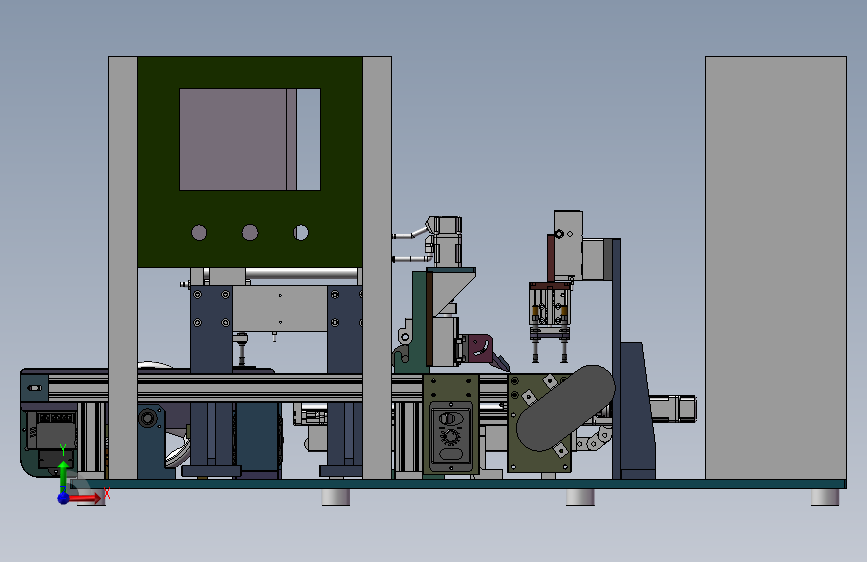
Task: Select the dark gray oblong belt guard cover
Action: (x=565, y=408)
